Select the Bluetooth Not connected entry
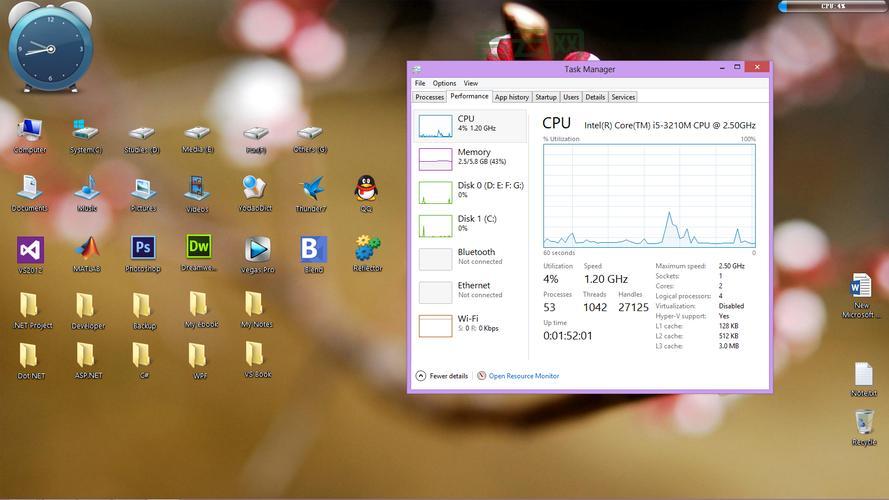Image resolution: width=889 pixels, height=500 pixels. pyautogui.click(x=471, y=259)
